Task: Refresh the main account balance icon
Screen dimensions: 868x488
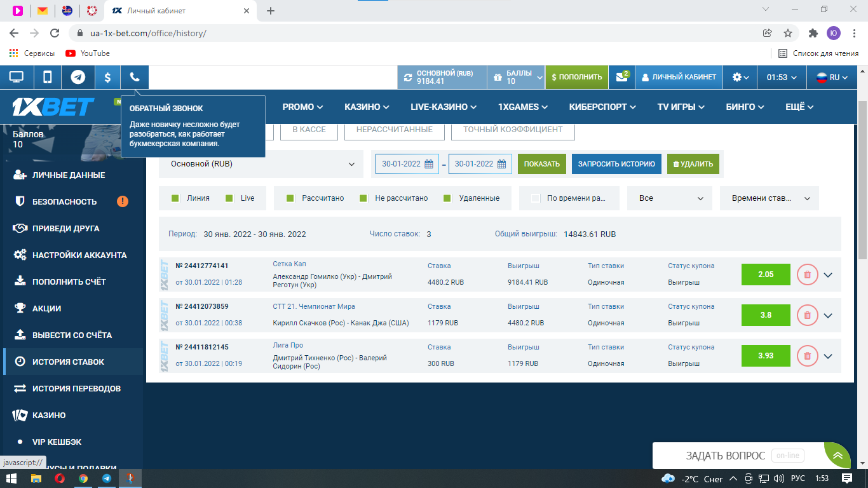Action: (407, 78)
